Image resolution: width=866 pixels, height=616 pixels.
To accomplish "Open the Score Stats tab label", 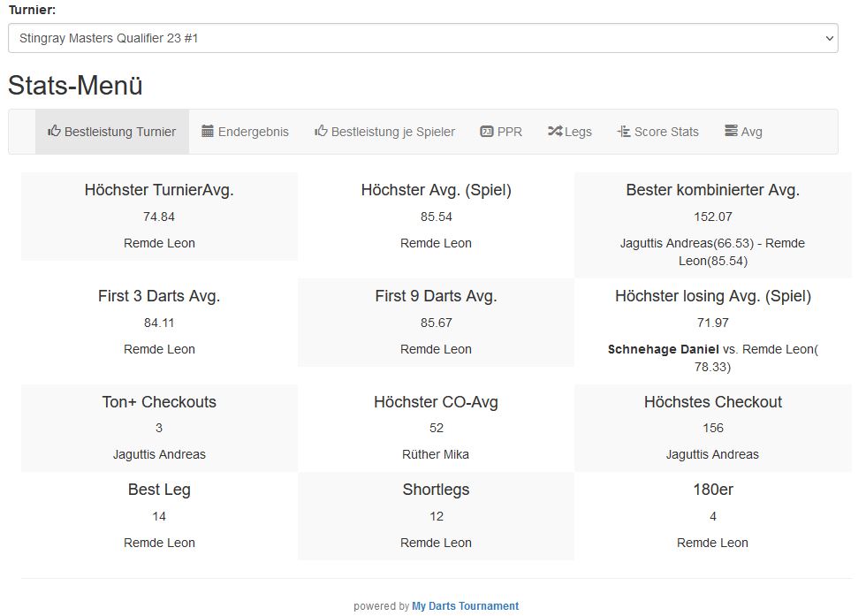I will point(665,132).
